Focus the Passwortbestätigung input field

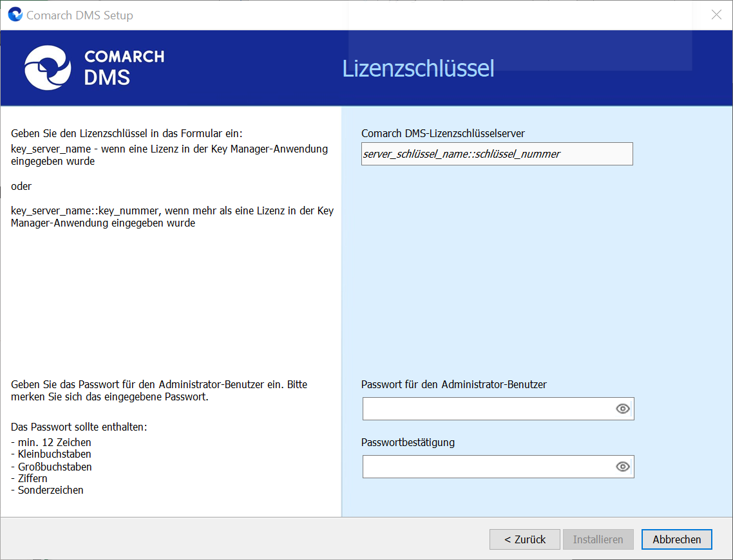pos(498,467)
